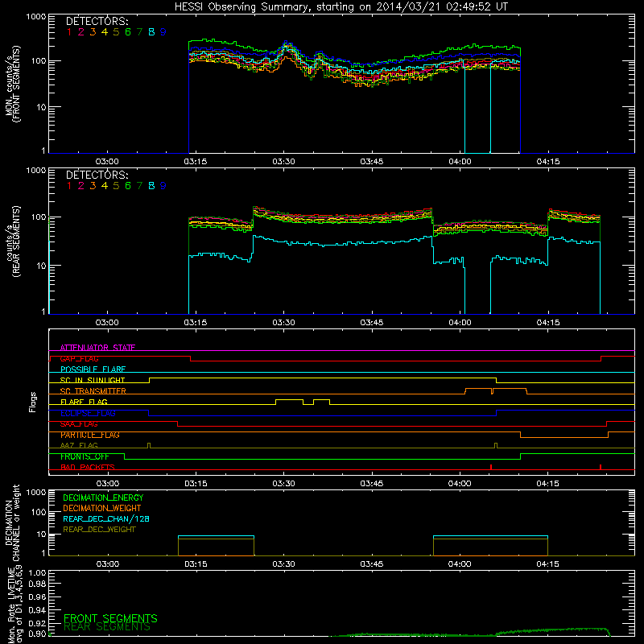The image size is (644, 644).
Task: Select yellow detector 4 in front segments legend
Action: (105, 32)
